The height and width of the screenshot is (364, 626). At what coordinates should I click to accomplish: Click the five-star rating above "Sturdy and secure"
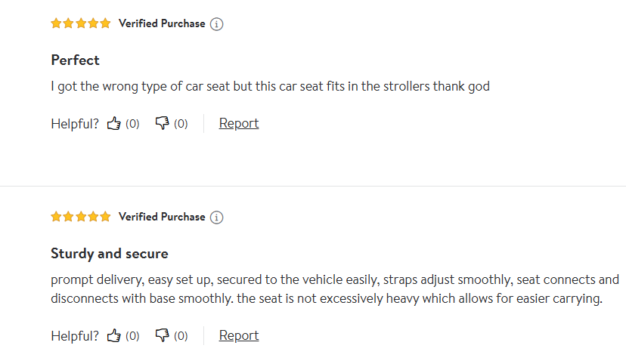pos(81,217)
